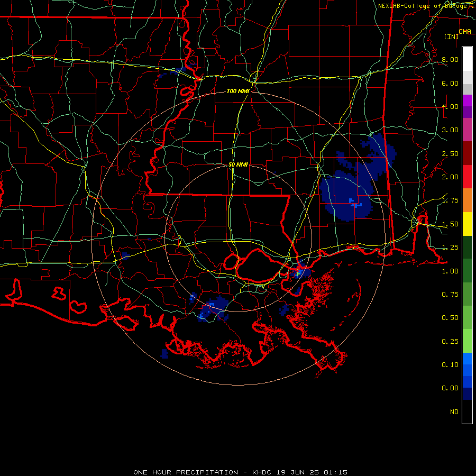The image size is (476, 476).
Task: Select the yellow swatch beside 1.50
Action: (467, 224)
